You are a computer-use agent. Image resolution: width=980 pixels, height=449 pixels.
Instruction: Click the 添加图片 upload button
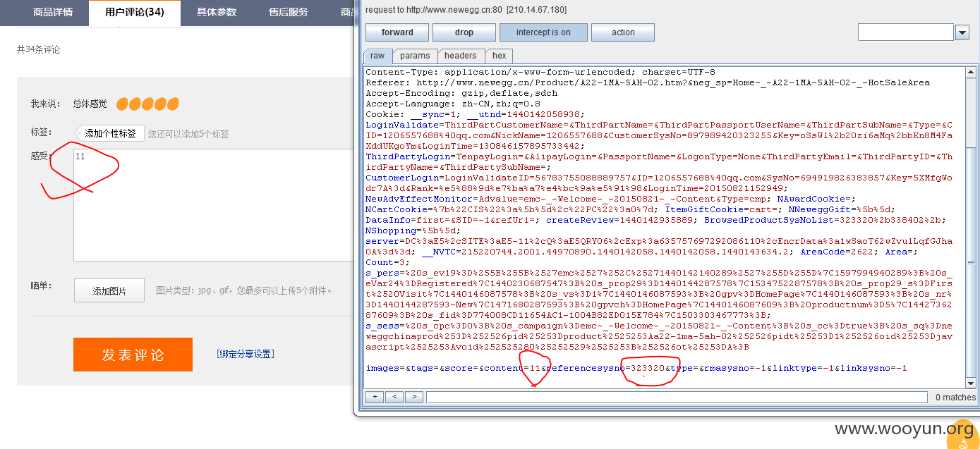pos(109,290)
